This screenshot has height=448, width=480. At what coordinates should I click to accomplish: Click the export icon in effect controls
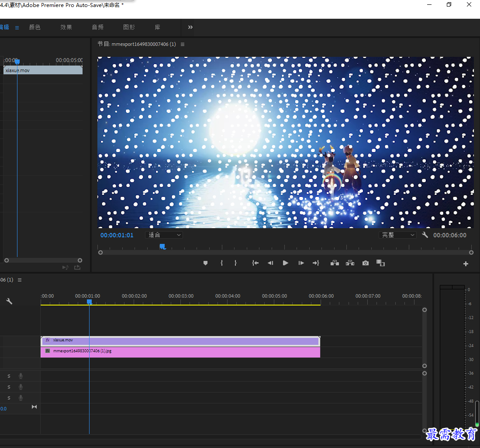77,267
